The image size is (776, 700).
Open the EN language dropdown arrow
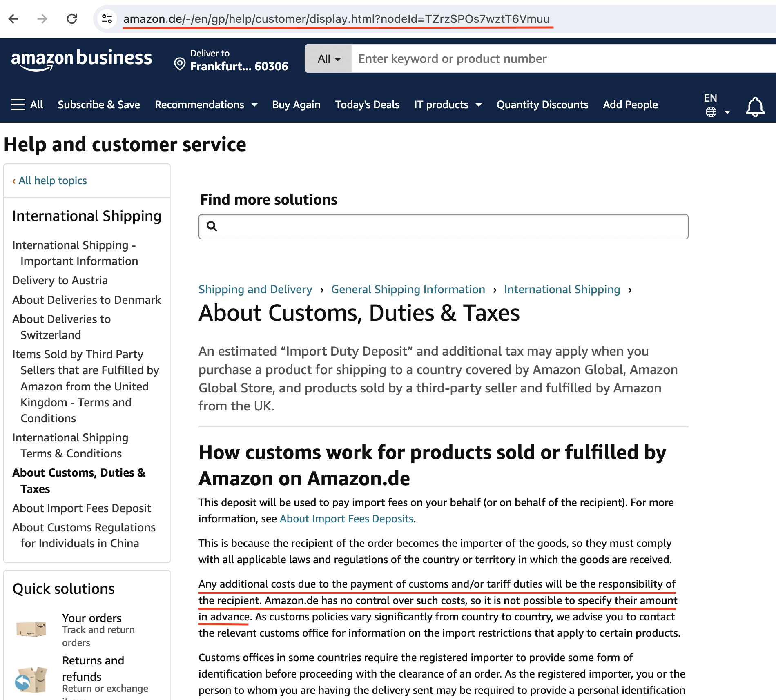(x=727, y=112)
